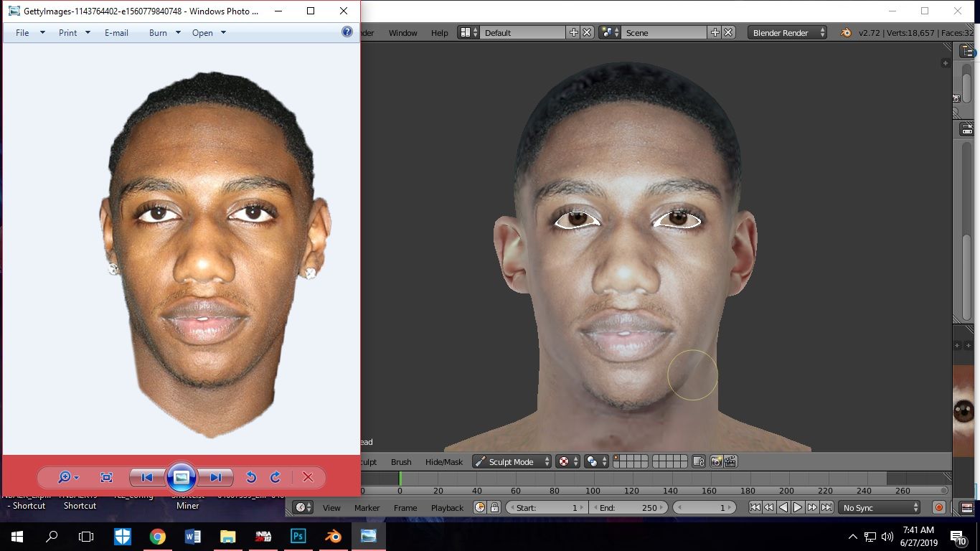Toggle the lock camera to view button
980x551 pixels.
(x=698, y=461)
